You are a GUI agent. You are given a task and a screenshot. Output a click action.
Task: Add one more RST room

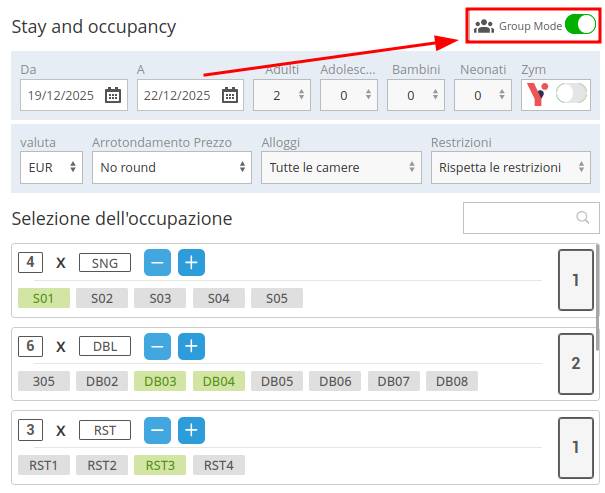point(192,431)
